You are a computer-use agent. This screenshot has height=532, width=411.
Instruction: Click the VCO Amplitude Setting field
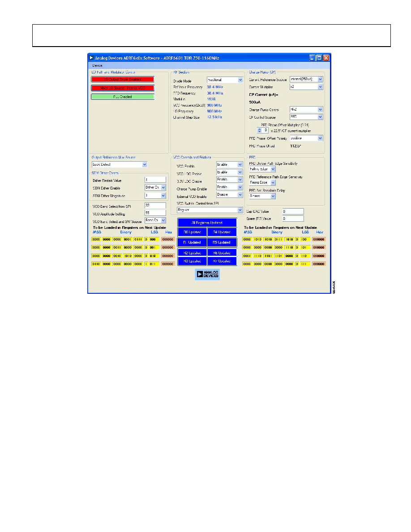point(155,213)
